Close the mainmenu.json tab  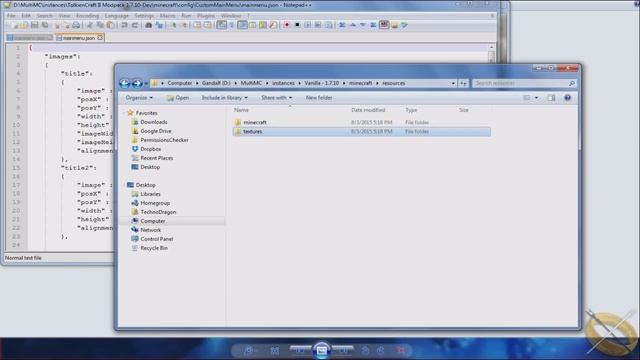coord(100,38)
